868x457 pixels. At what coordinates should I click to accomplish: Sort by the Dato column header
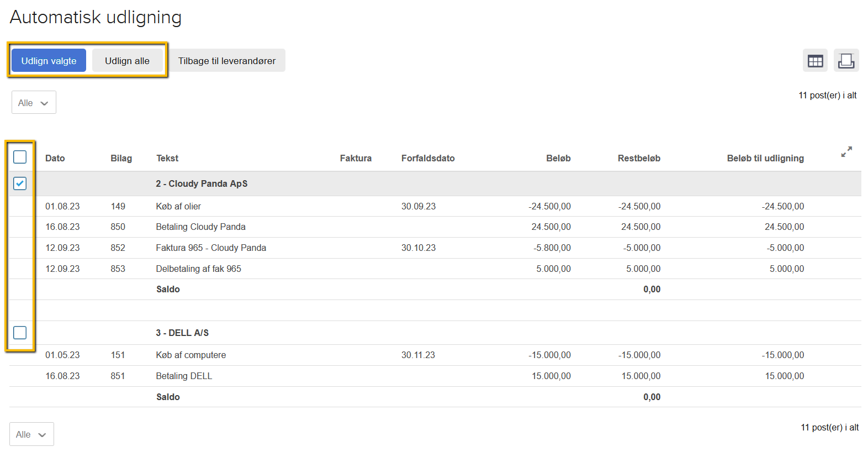(x=55, y=159)
